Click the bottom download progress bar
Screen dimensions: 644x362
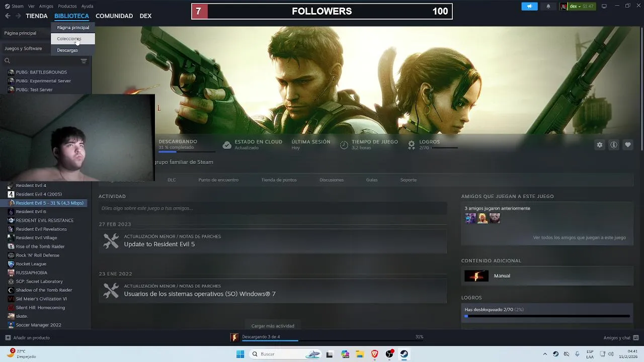(x=333, y=341)
